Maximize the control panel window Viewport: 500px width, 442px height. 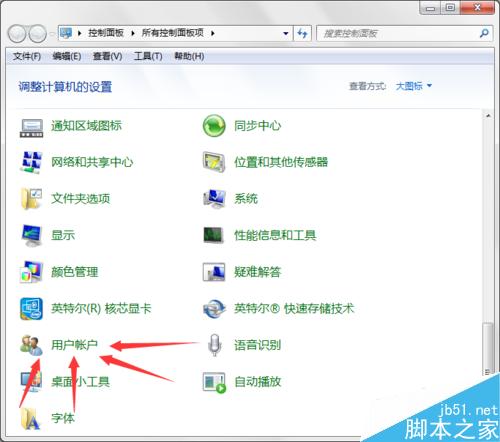pos(450,8)
